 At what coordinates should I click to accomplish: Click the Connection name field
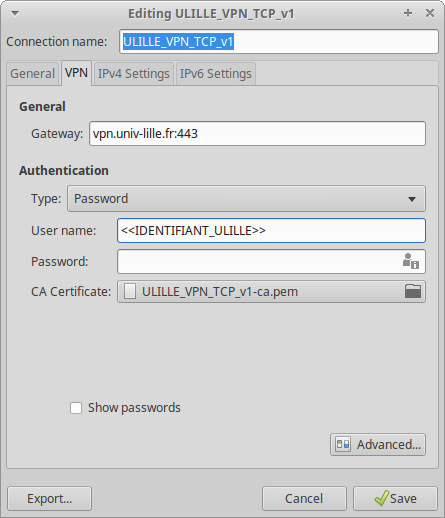coord(279,42)
